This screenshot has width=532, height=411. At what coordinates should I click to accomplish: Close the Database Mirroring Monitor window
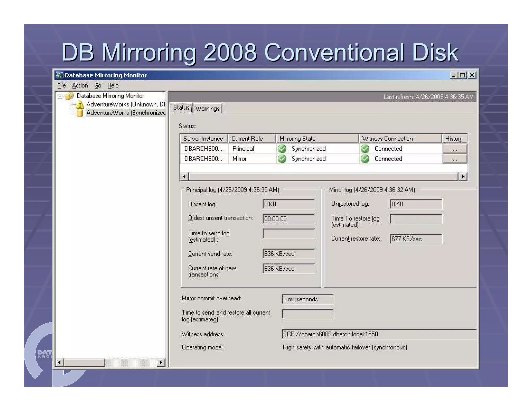point(472,75)
